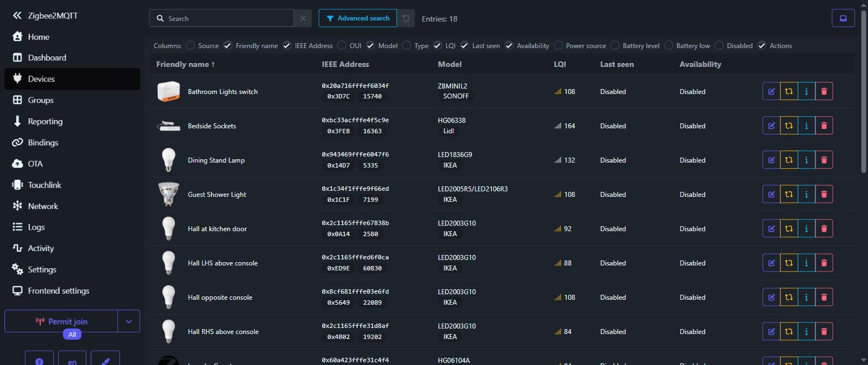Reconfigure Hall at kitchen door icon
This screenshot has width=868, height=365.
tap(789, 228)
